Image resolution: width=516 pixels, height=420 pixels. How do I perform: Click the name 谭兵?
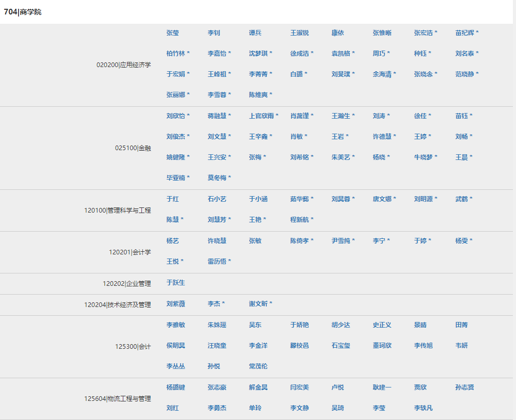click(255, 33)
